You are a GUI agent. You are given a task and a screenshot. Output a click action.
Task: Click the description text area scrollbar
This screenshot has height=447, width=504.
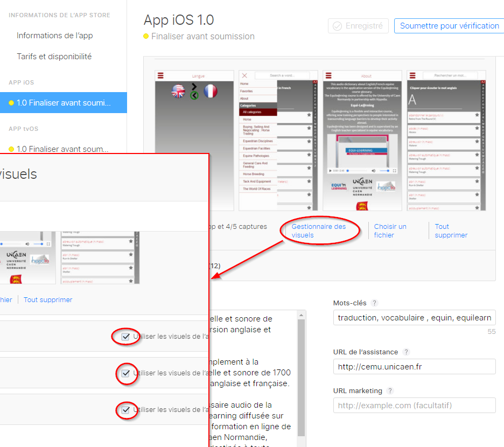click(302, 377)
